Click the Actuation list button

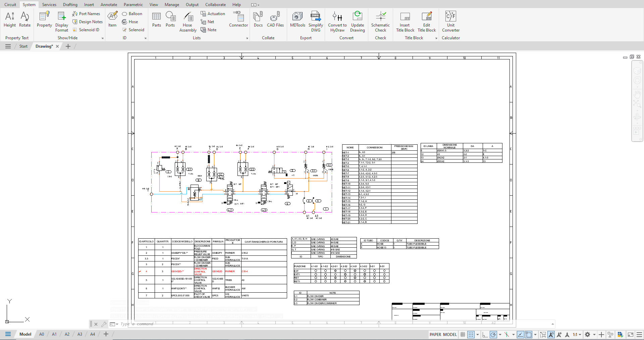[213, 14]
